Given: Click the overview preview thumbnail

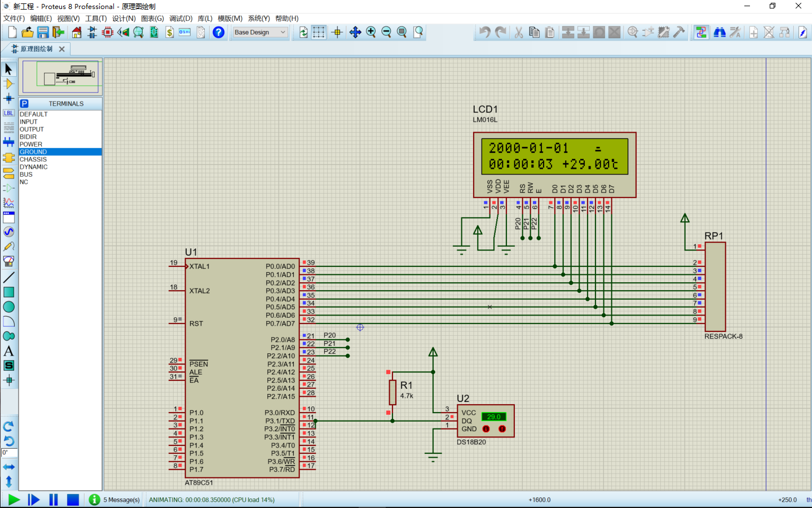Looking at the screenshot, I should point(60,76).
